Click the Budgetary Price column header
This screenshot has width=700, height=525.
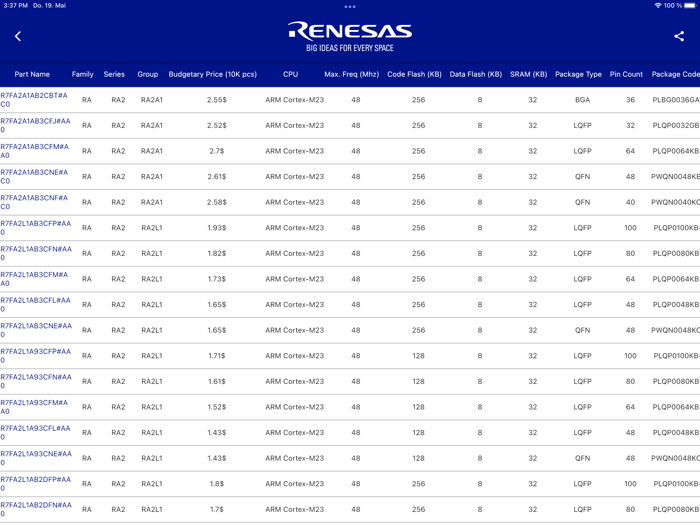pos(212,74)
